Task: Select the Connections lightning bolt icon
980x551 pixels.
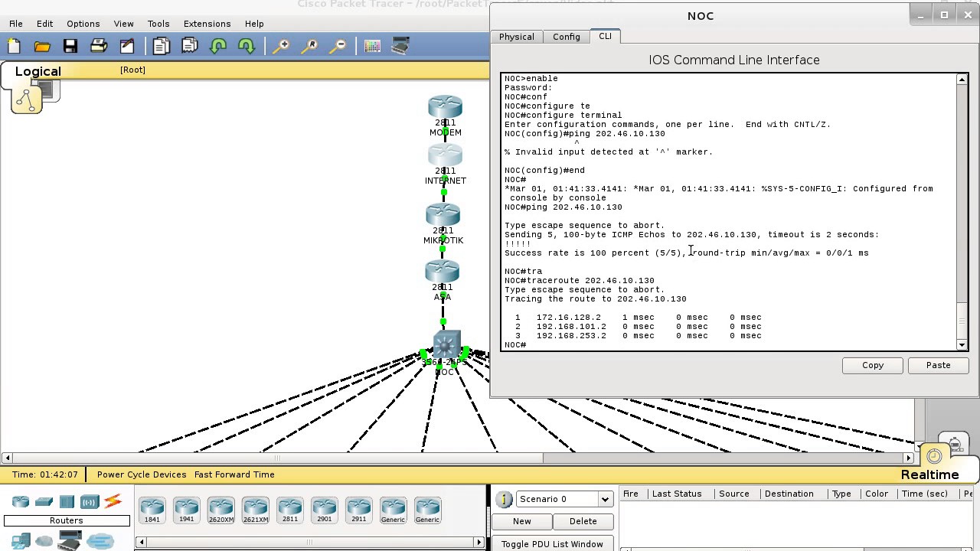Action: pos(113,502)
